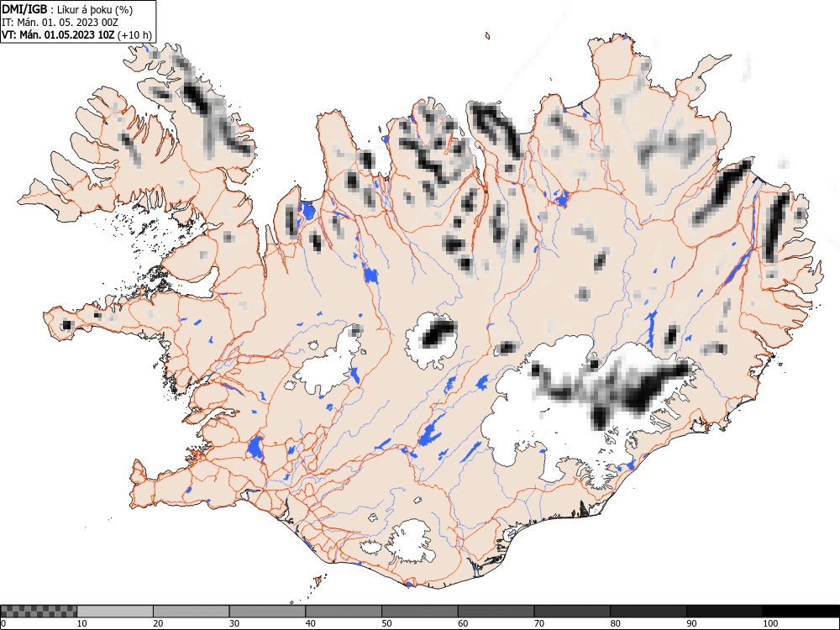Select the scale label '40'

click(x=310, y=623)
